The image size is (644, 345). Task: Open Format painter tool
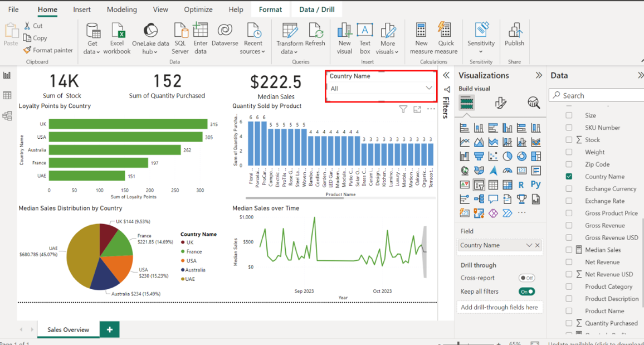(x=48, y=50)
